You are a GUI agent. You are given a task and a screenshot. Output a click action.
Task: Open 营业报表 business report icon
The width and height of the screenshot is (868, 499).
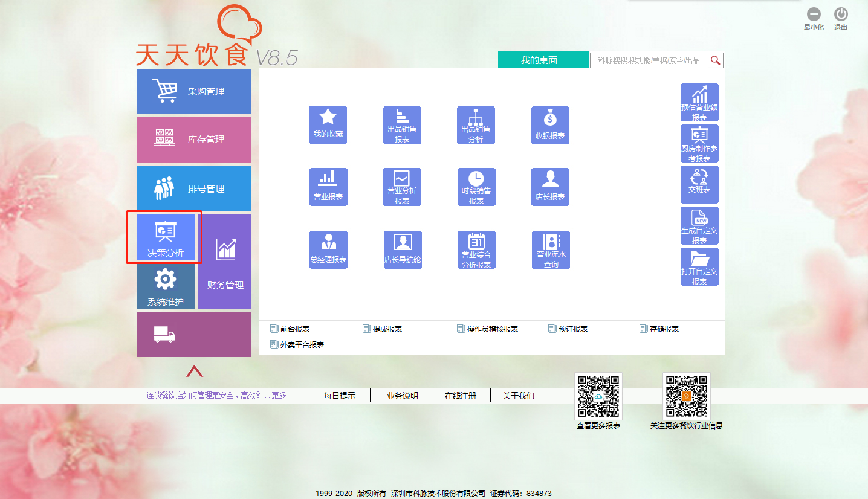pos(328,187)
